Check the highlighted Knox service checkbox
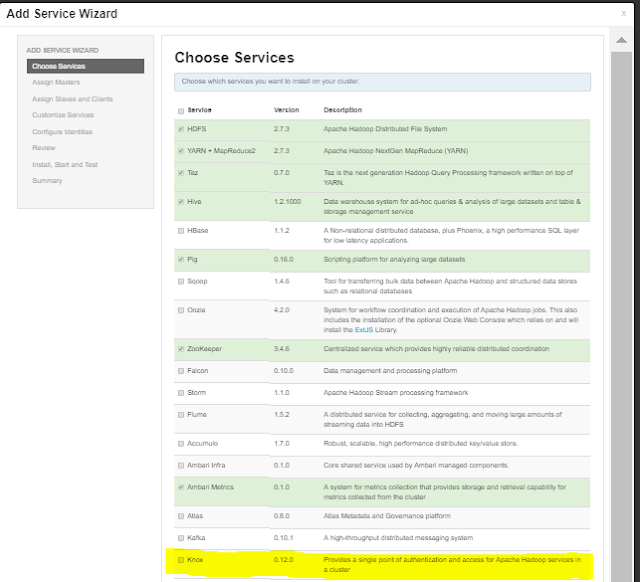The width and height of the screenshot is (640, 582). (181, 560)
